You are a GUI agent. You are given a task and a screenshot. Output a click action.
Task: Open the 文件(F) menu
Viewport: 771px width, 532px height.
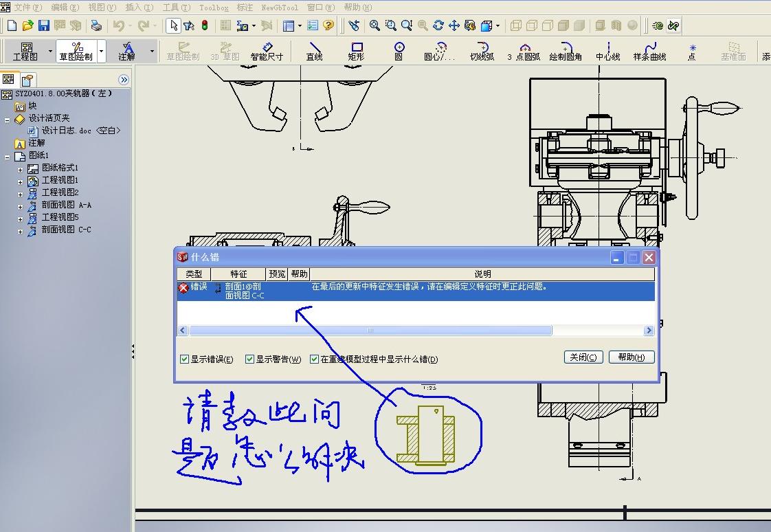point(27,8)
